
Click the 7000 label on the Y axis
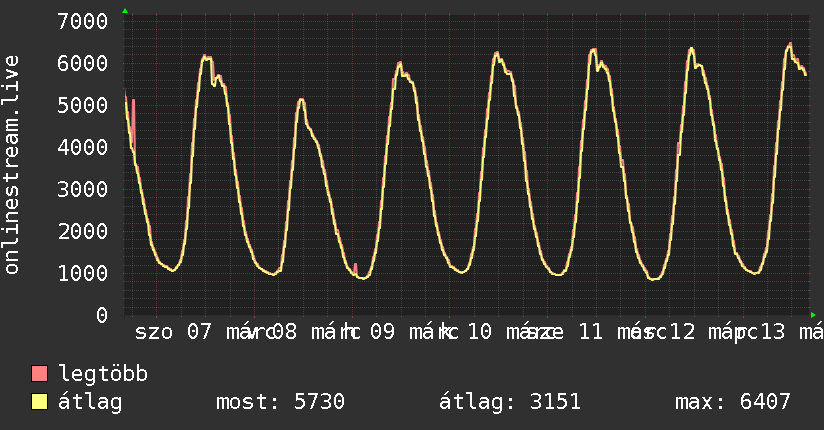point(83,22)
